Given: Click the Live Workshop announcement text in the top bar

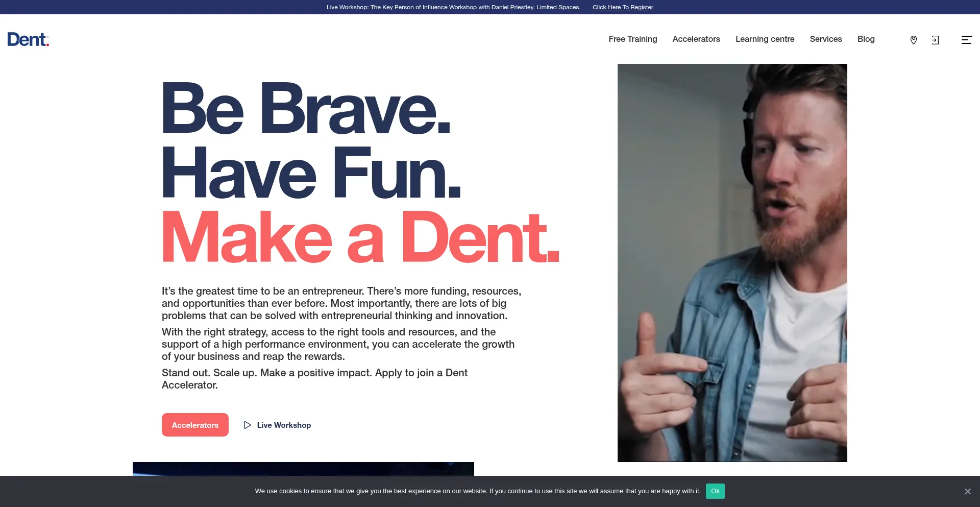Looking at the screenshot, I should tap(453, 7).
